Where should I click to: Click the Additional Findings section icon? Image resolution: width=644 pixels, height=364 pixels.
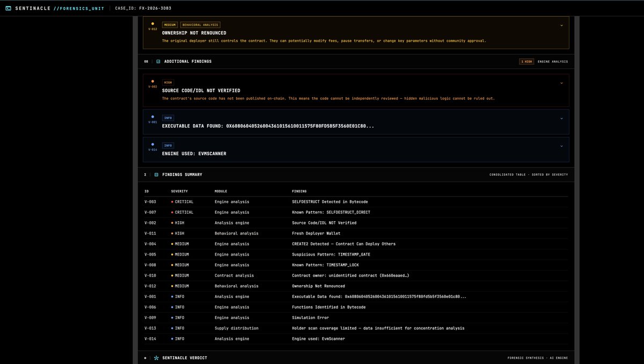158,61
